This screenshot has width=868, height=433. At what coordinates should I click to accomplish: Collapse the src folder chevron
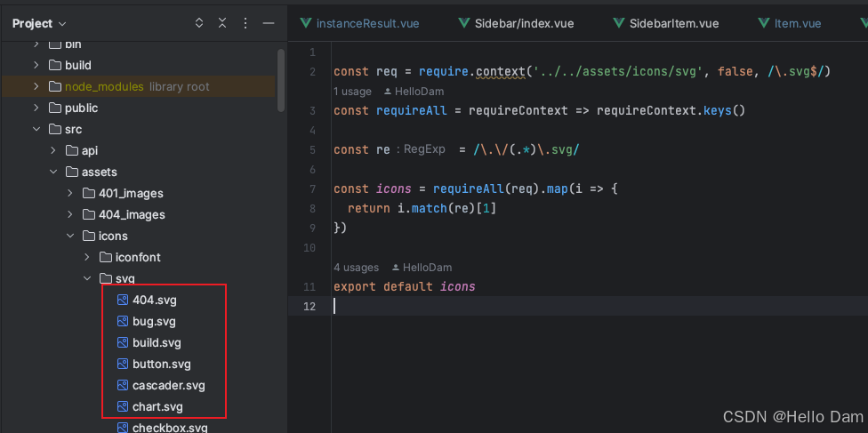(x=36, y=130)
